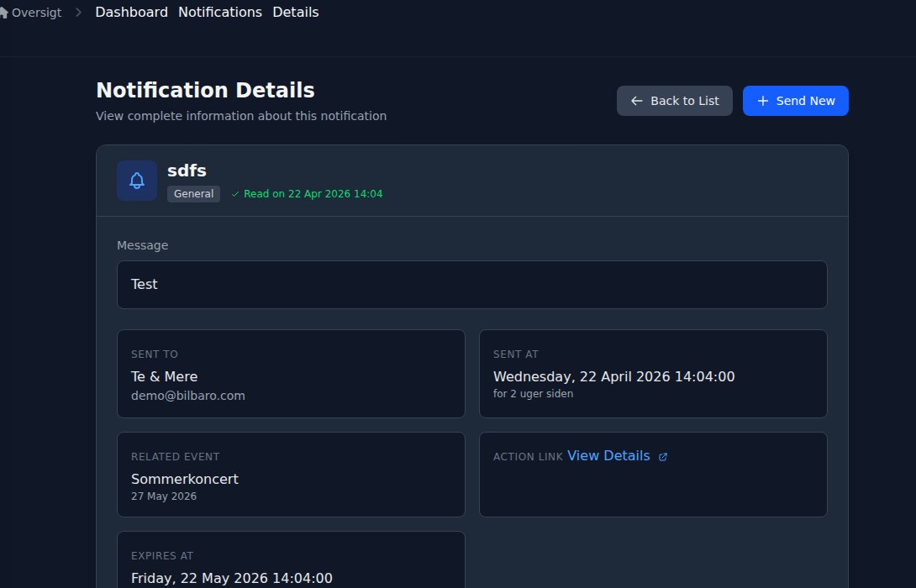916x588 pixels.
Task: Click the external link icon after View Details
Action: pyautogui.click(x=663, y=457)
